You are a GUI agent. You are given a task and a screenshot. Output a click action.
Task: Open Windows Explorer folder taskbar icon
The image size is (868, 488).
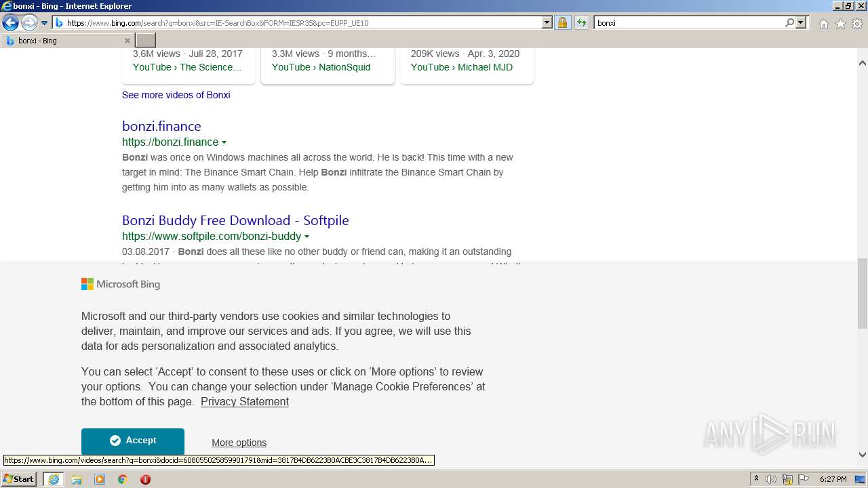pyautogui.click(x=77, y=479)
